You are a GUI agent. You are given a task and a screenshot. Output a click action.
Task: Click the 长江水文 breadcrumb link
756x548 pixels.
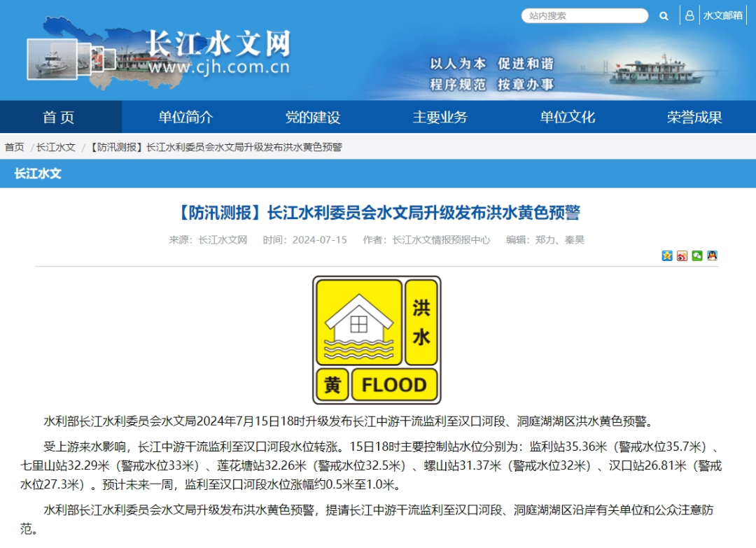coord(55,147)
